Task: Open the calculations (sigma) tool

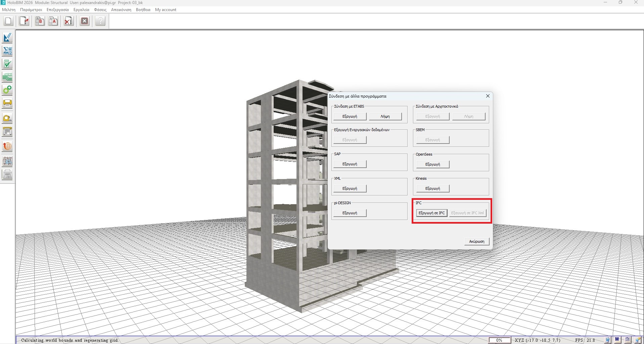Action: (x=7, y=51)
